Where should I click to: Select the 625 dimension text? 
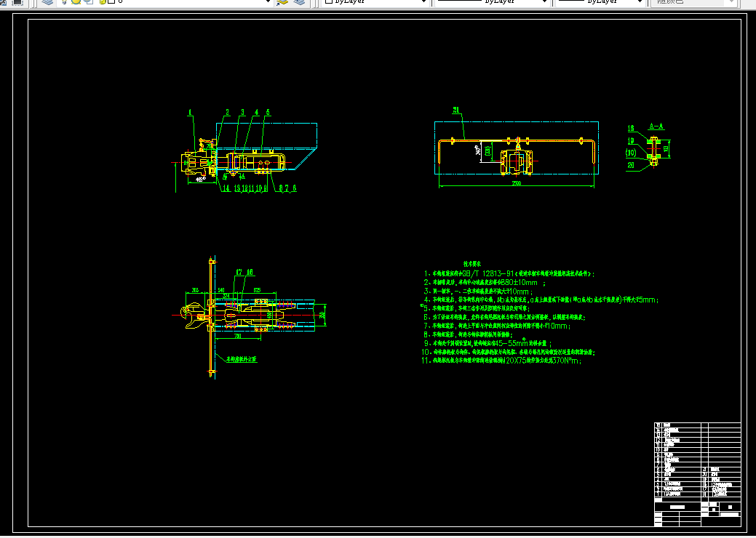point(257,290)
